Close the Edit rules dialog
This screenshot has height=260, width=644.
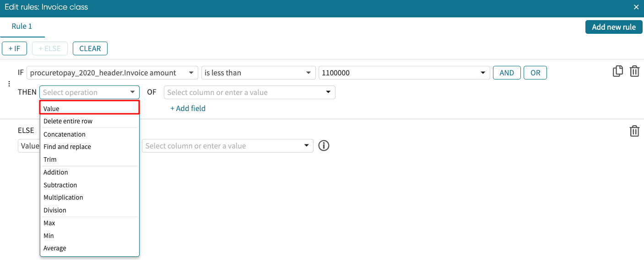point(636,7)
